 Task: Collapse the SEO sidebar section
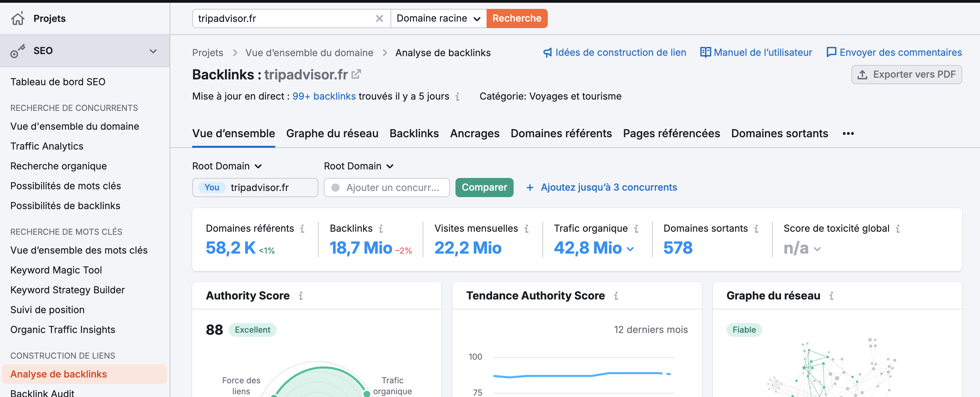(x=153, y=51)
